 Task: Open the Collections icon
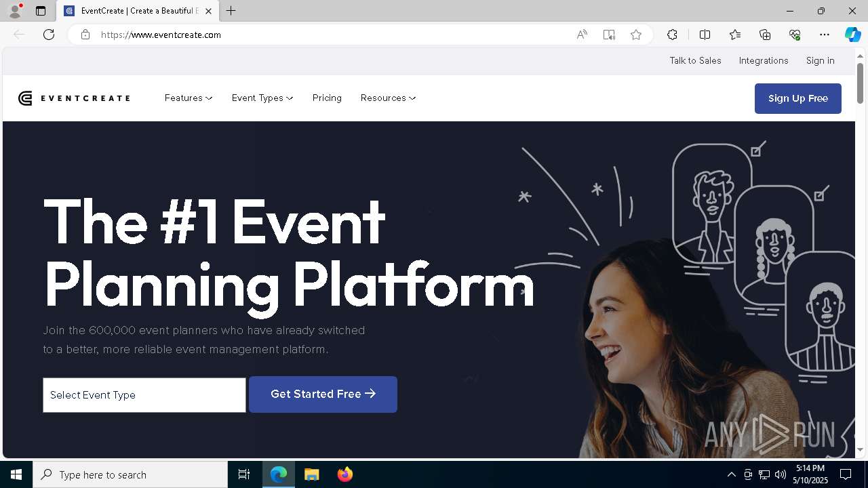[765, 35]
